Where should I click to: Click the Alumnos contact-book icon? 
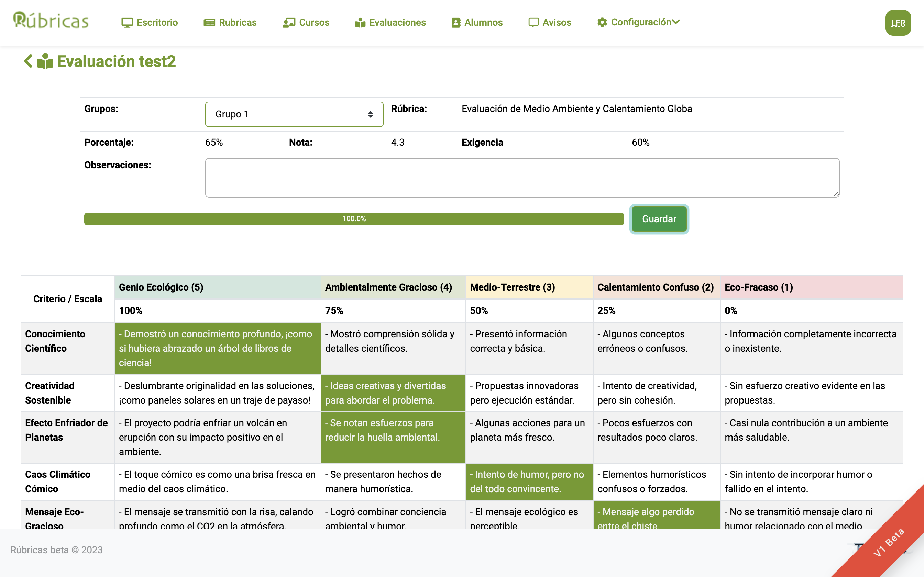(x=456, y=23)
